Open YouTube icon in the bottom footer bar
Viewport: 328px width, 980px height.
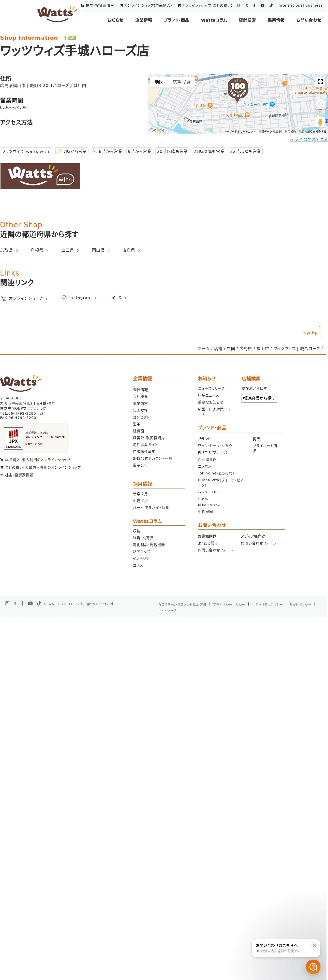(30, 603)
